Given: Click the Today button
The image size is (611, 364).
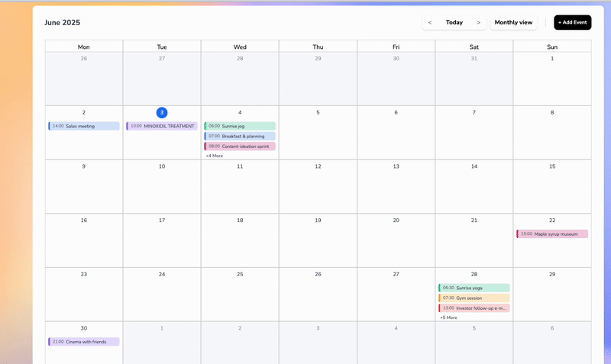Looking at the screenshot, I should (454, 23).
